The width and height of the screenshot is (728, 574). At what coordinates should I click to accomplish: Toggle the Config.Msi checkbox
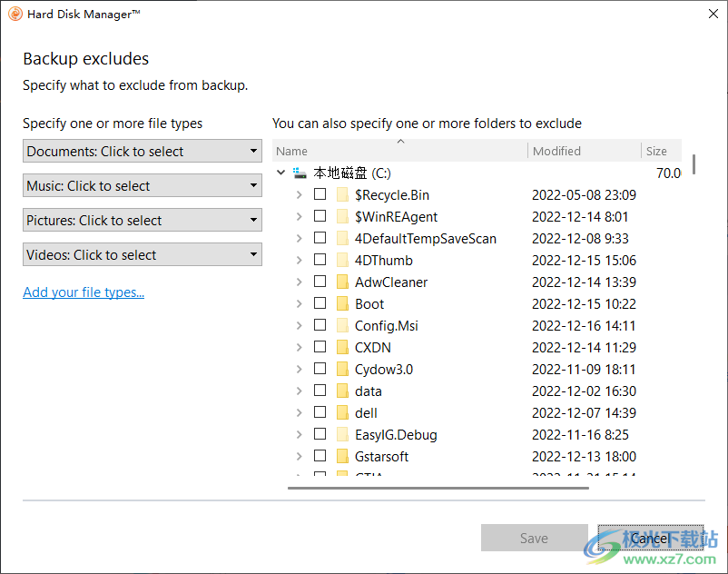tap(320, 325)
